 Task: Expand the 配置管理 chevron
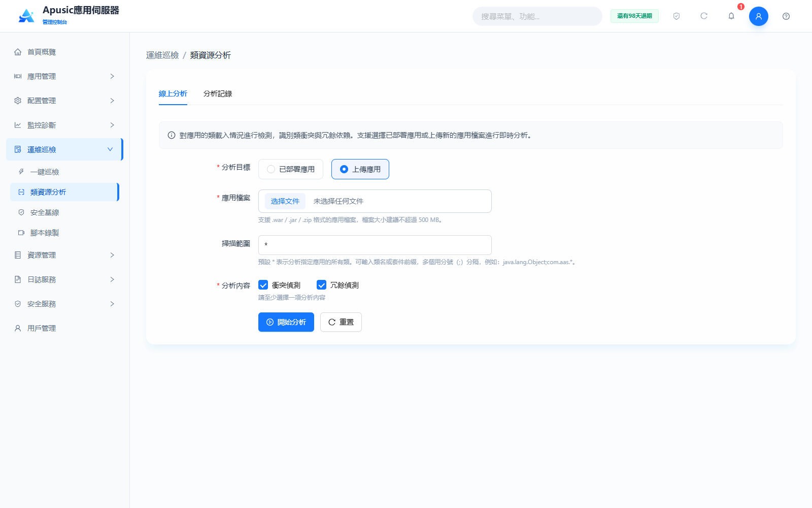coord(112,101)
